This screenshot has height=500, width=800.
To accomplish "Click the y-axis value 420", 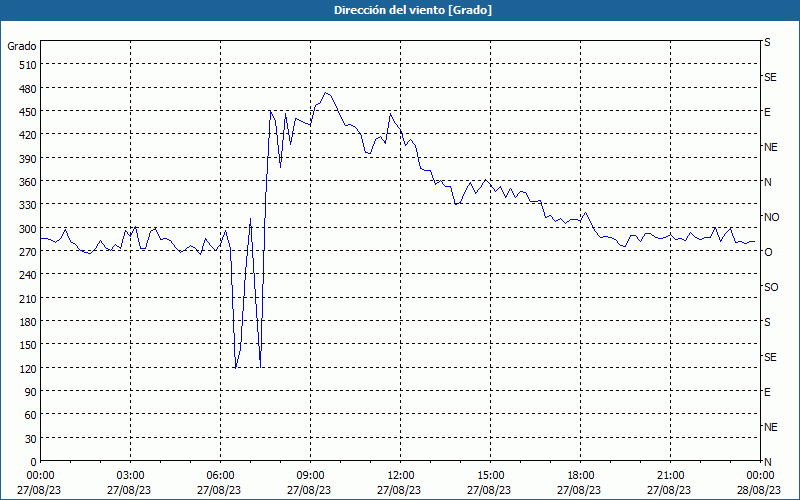I will click(x=29, y=135).
